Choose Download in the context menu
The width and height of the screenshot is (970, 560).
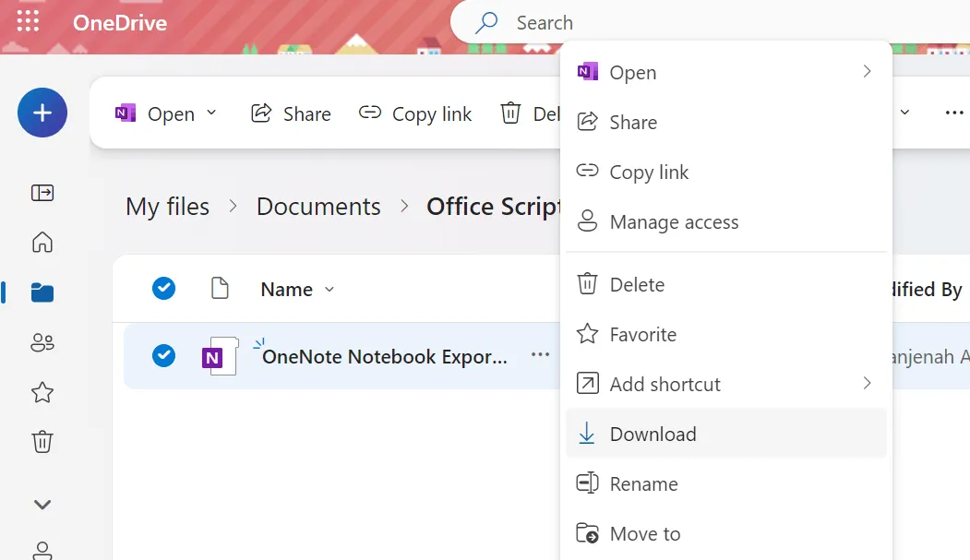[726, 434]
